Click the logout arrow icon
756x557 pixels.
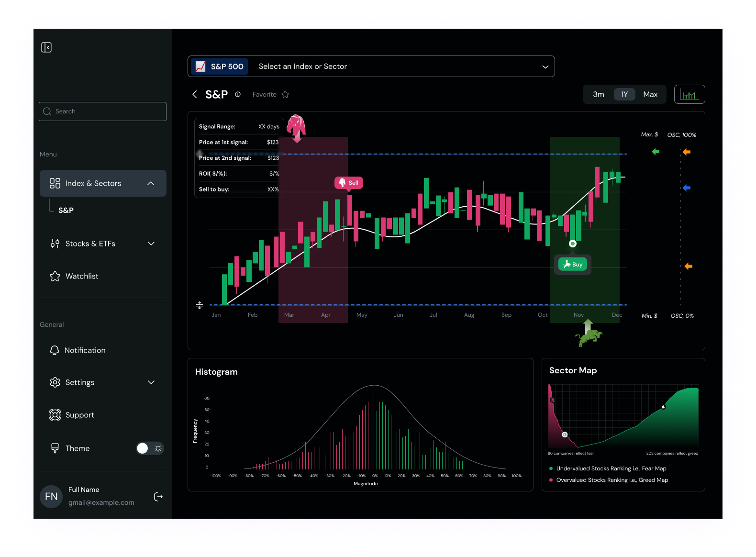[158, 497]
